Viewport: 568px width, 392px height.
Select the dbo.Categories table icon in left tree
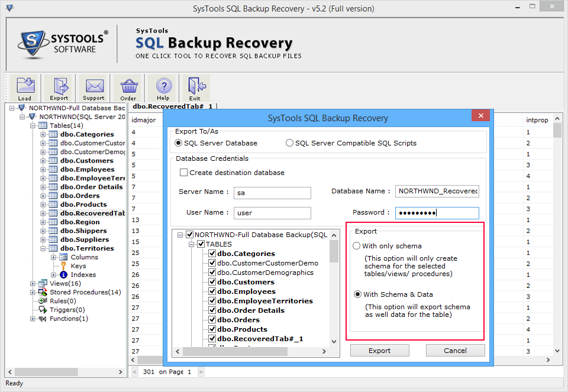coord(53,134)
